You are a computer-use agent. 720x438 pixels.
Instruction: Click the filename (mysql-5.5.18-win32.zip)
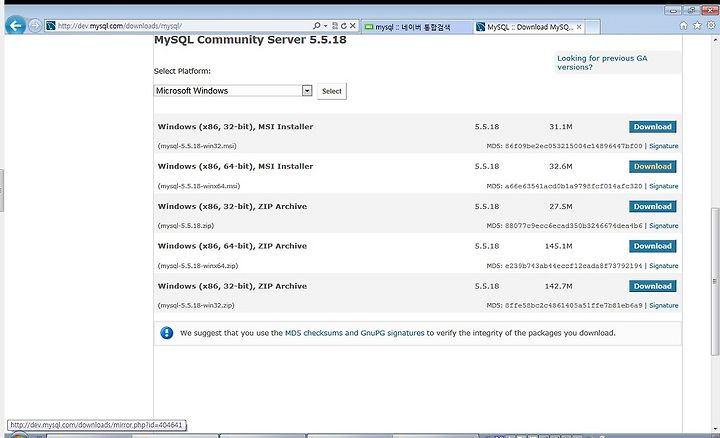(196, 305)
